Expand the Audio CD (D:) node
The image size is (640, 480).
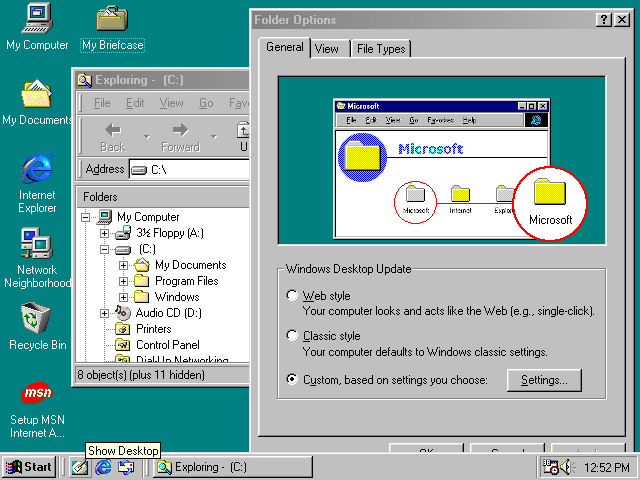pyautogui.click(x=104, y=313)
